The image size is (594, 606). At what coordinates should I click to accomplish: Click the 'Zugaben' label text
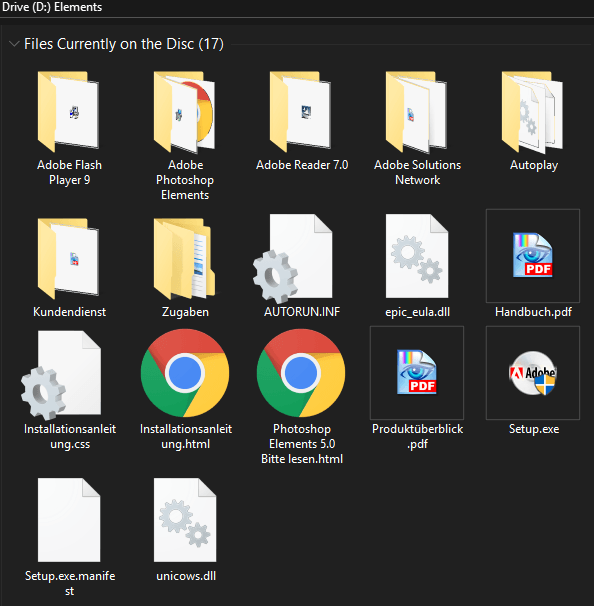click(x=185, y=312)
